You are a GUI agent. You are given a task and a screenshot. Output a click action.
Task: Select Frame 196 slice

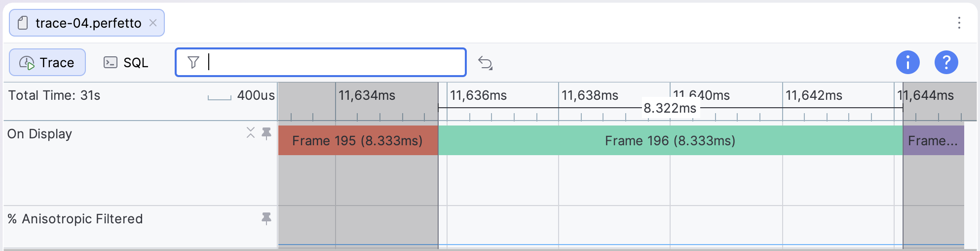[x=670, y=140]
